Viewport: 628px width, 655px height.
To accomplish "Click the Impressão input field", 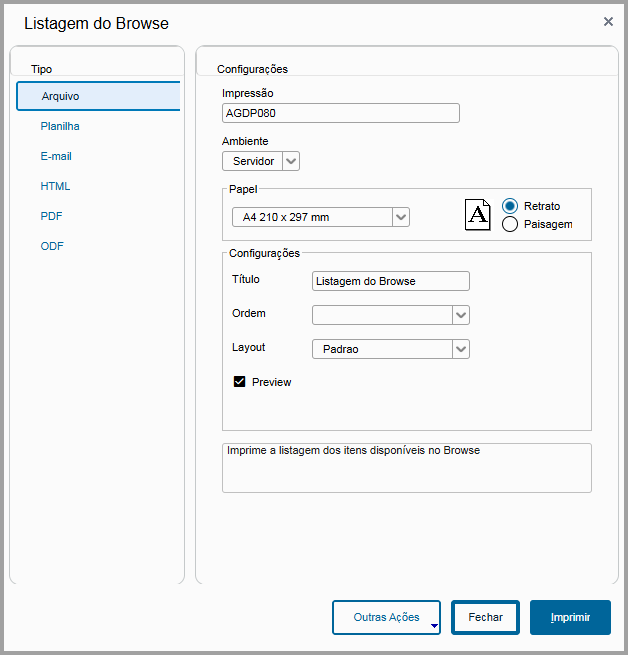I will click(x=340, y=113).
